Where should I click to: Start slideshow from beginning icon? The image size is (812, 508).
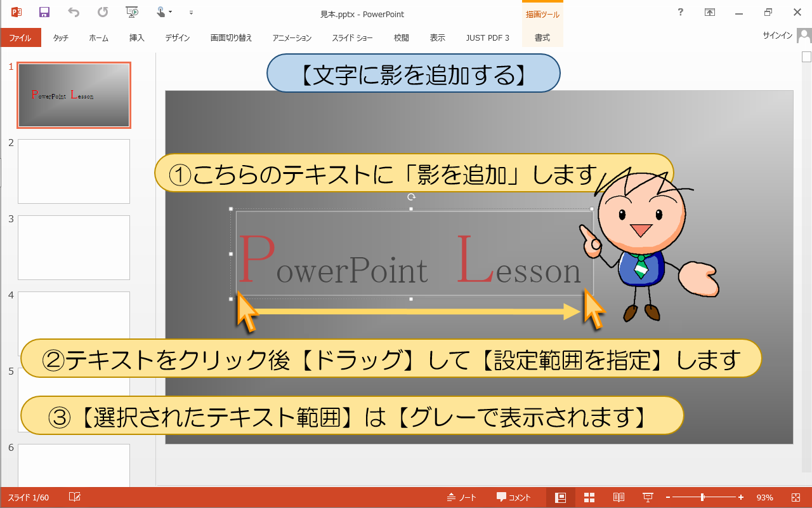[132, 12]
